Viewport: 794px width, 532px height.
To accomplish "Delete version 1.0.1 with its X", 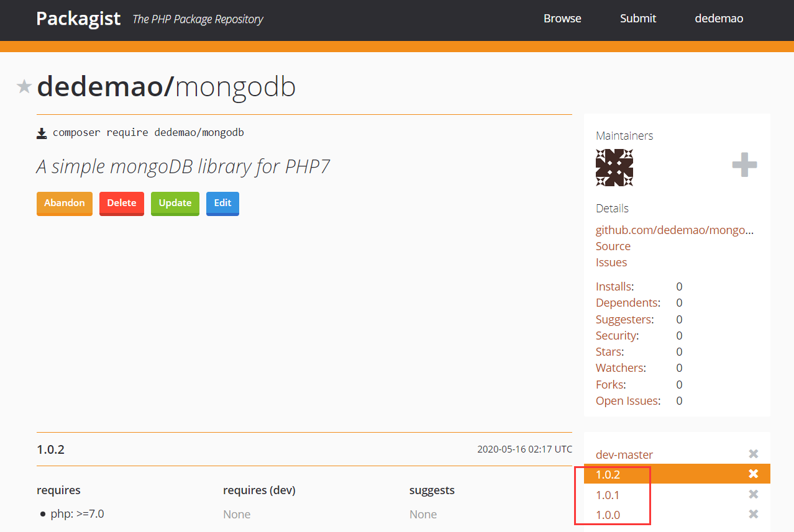I will [754, 495].
